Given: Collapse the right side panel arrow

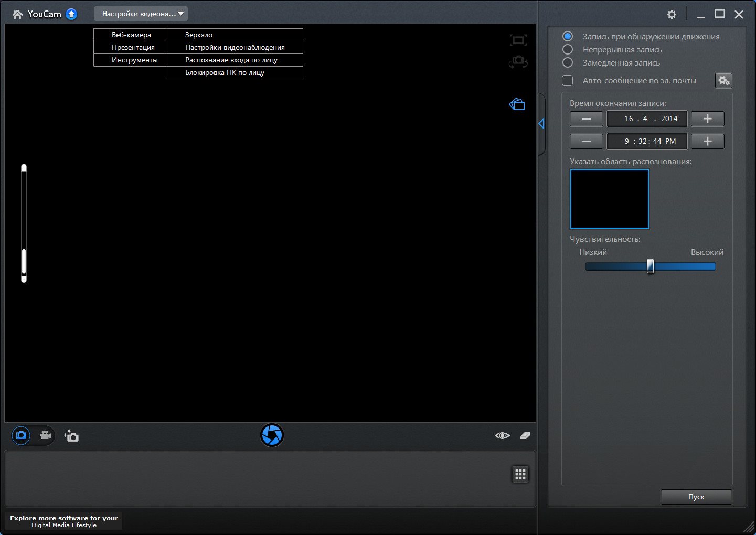Looking at the screenshot, I should tap(541, 124).
